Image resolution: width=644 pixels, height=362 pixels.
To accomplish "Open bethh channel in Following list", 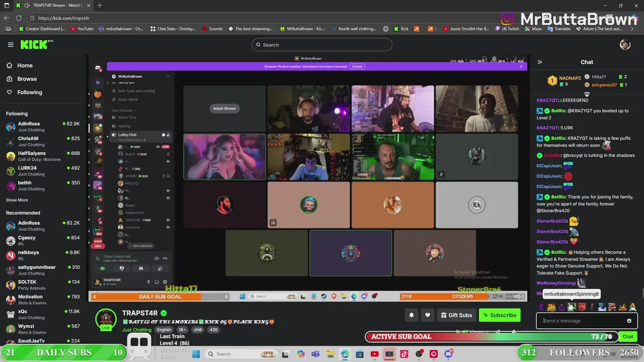I will [43, 185].
